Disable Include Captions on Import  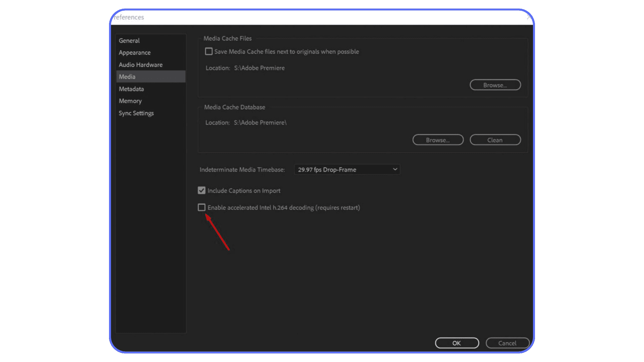point(201,190)
